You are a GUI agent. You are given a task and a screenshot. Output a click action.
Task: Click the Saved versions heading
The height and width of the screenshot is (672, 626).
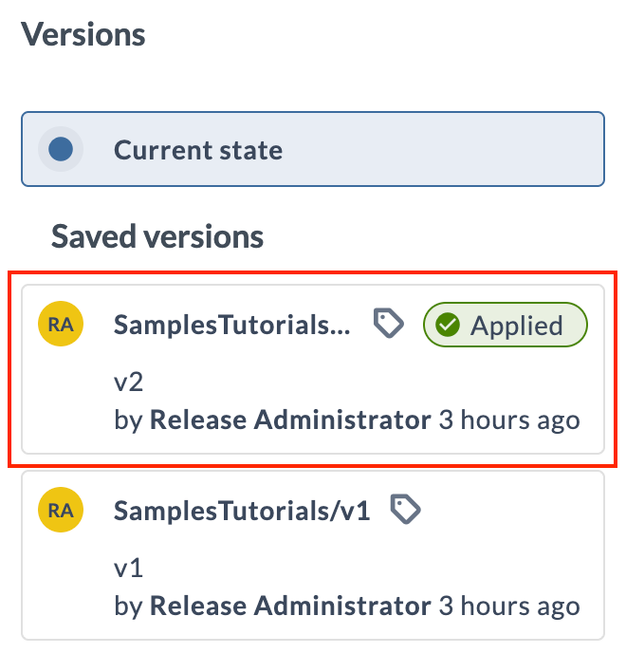[x=157, y=236]
